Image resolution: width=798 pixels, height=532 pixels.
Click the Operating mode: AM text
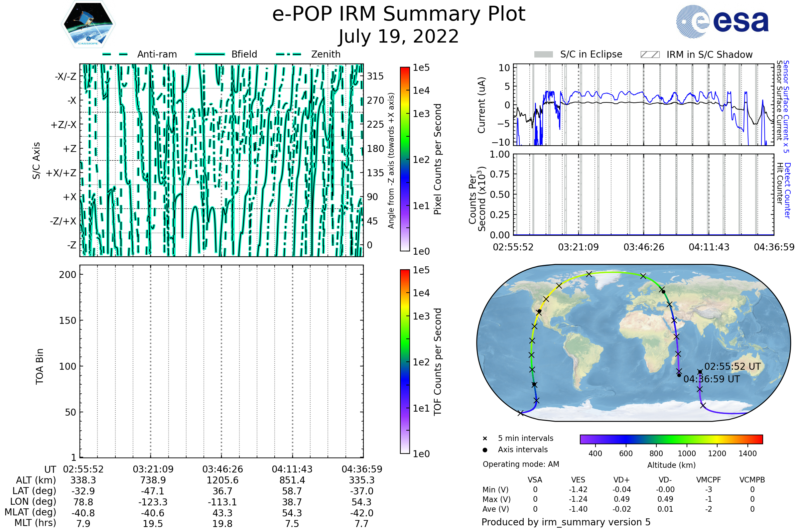(x=521, y=464)
